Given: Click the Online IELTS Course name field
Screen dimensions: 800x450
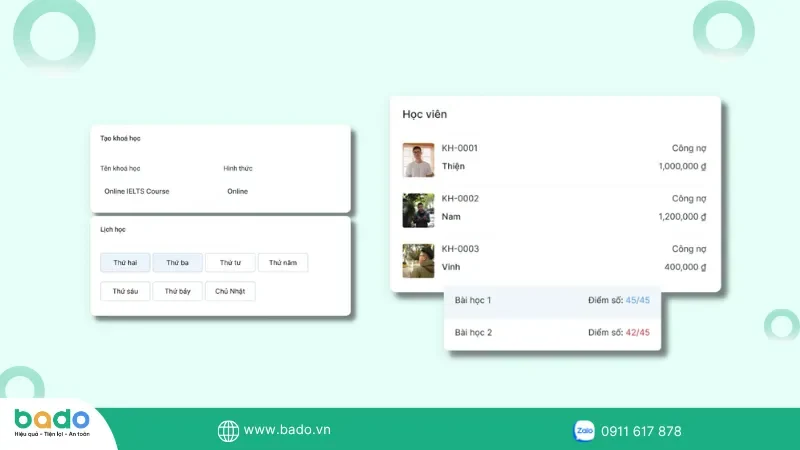Looking at the screenshot, I should coord(137,191).
